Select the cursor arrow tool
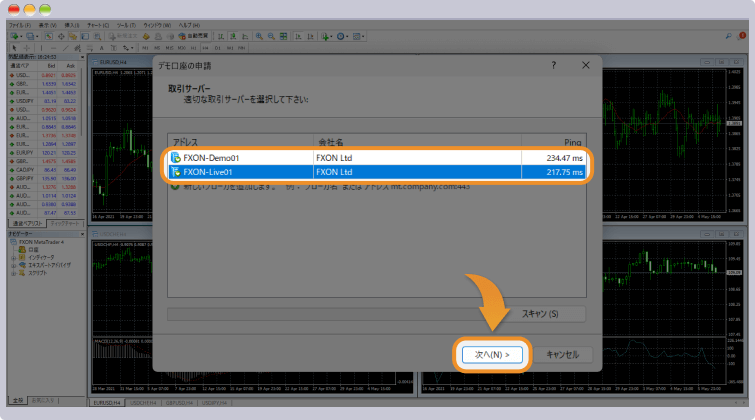 (14, 48)
